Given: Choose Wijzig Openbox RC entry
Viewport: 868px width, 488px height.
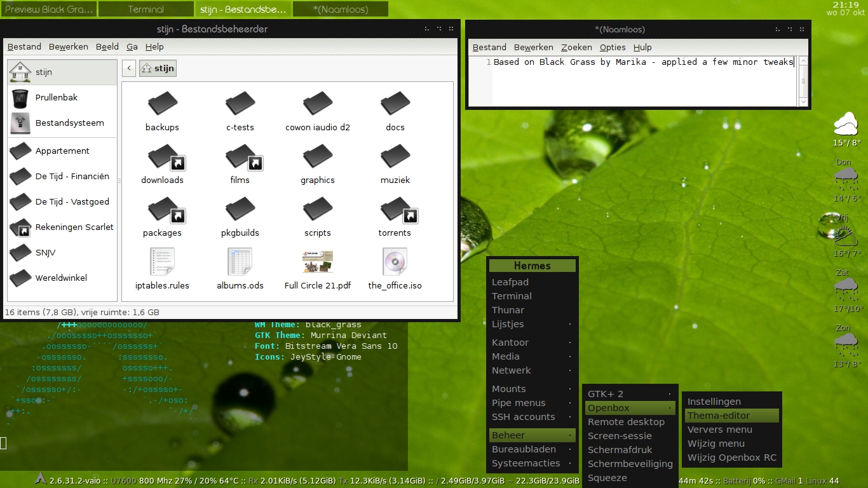Looking at the screenshot, I should click(x=732, y=457).
